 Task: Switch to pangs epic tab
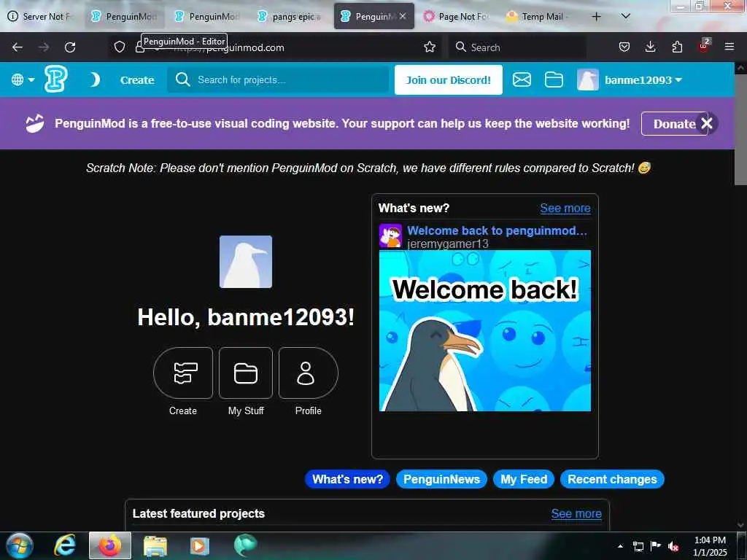(x=290, y=16)
